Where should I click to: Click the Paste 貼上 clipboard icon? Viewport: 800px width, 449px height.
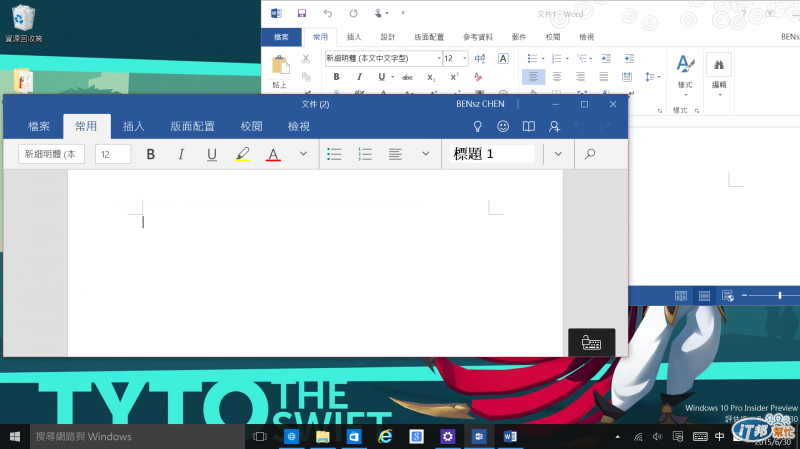(x=280, y=65)
